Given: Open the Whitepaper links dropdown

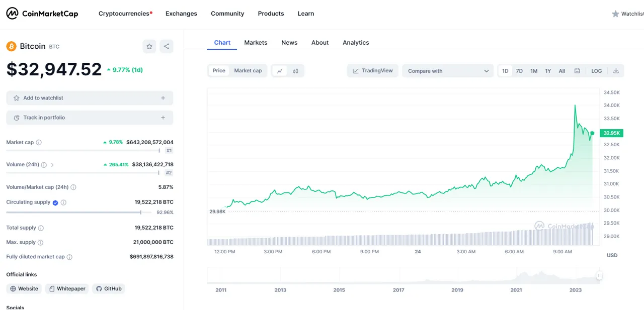Looking at the screenshot, I should pos(67,288).
